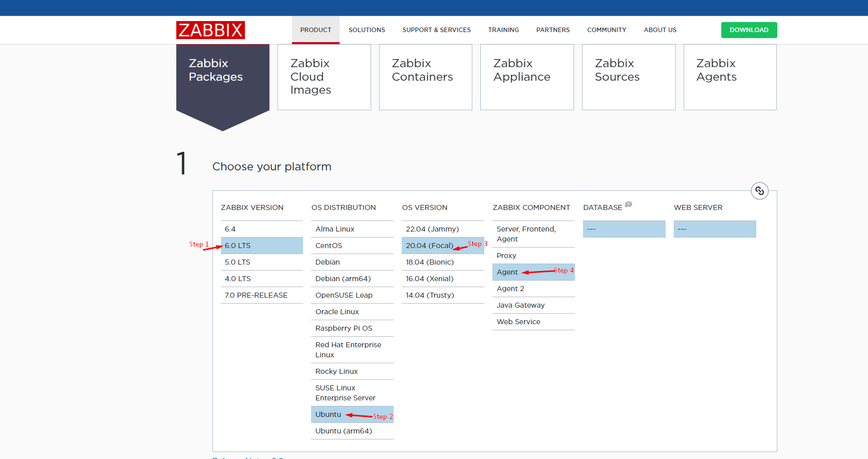
Task: Choose Rocky Linux distribution
Action: pyautogui.click(x=352, y=371)
